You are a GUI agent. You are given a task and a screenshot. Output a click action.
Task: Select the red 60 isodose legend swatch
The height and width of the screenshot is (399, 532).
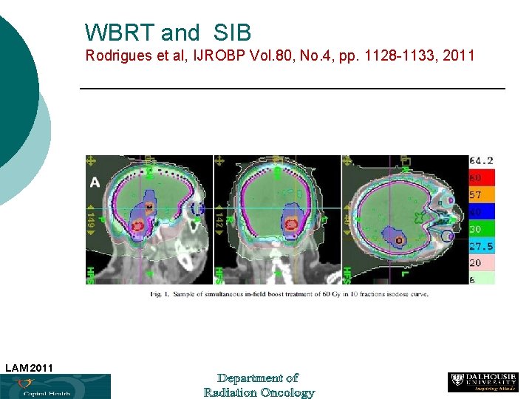pyautogui.click(x=482, y=178)
